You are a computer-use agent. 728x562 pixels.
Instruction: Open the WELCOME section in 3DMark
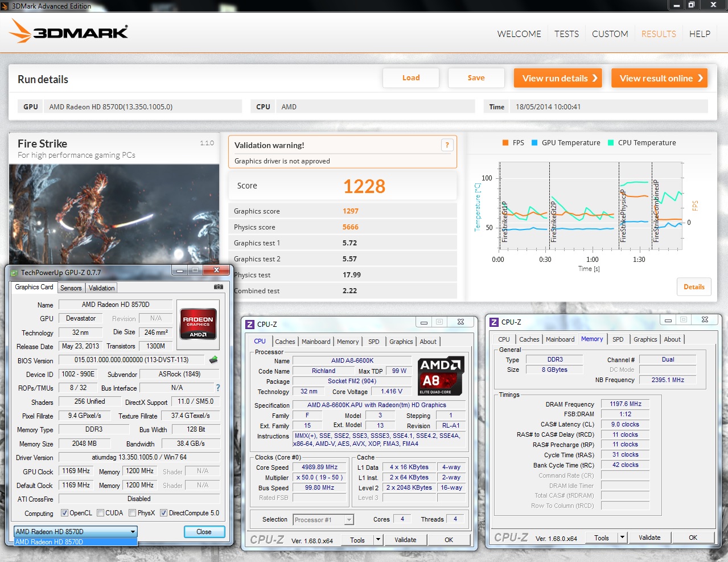tap(519, 34)
